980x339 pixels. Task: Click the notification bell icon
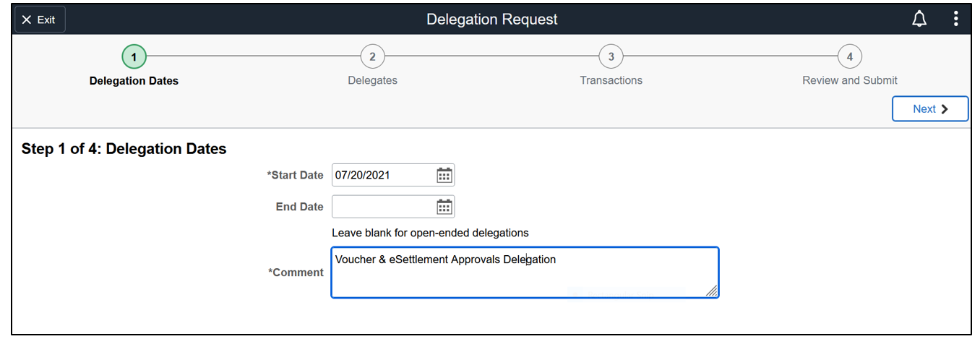[919, 20]
